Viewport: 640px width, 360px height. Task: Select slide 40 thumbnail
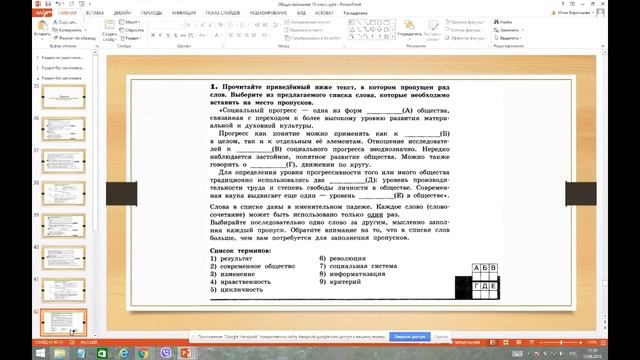pos(63,258)
